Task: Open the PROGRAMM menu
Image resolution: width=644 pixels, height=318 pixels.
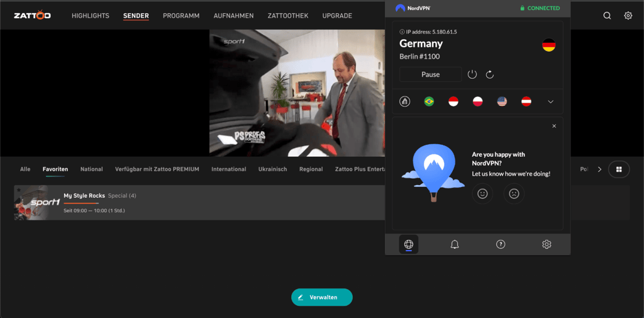Action: click(181, 16)
